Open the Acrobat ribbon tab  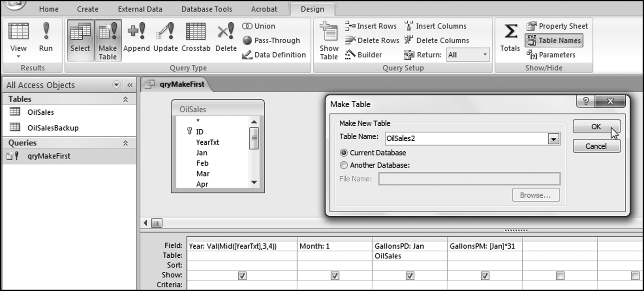pos(264,9)
